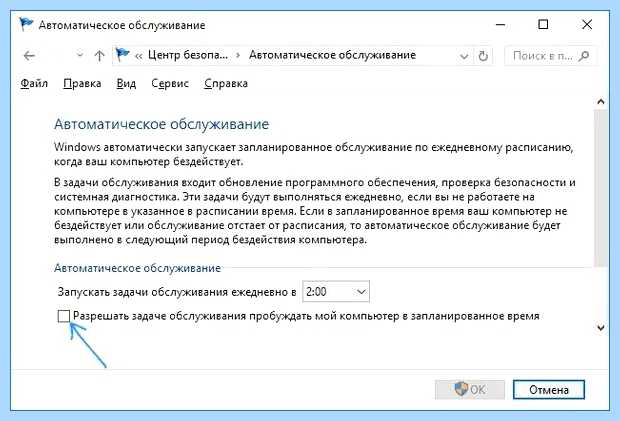
Task: Enable waking computer for scheduled maintenance checkbox
Action: click(x=64, y=316)
